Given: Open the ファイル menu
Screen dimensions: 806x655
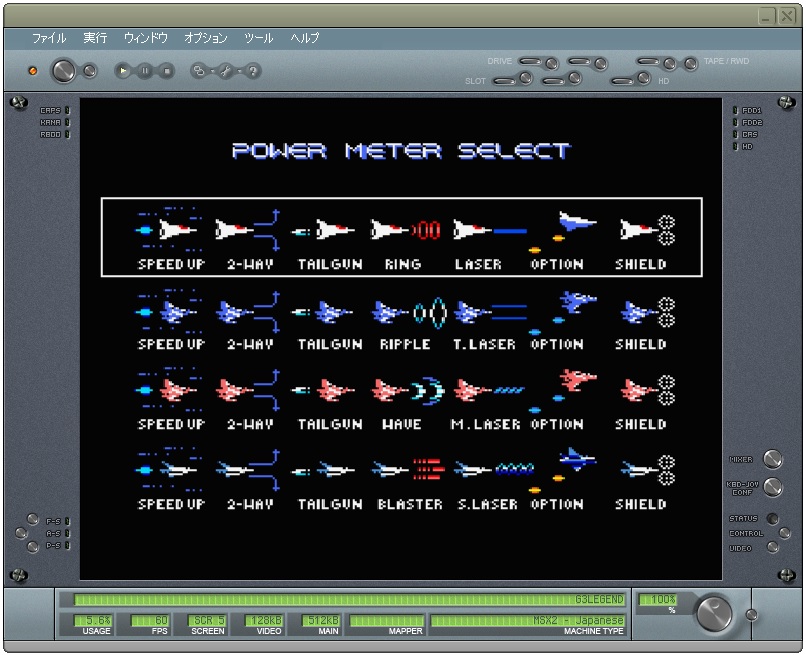Looking at the screenshot, I should pyautogui.click(x=49, y=38).
